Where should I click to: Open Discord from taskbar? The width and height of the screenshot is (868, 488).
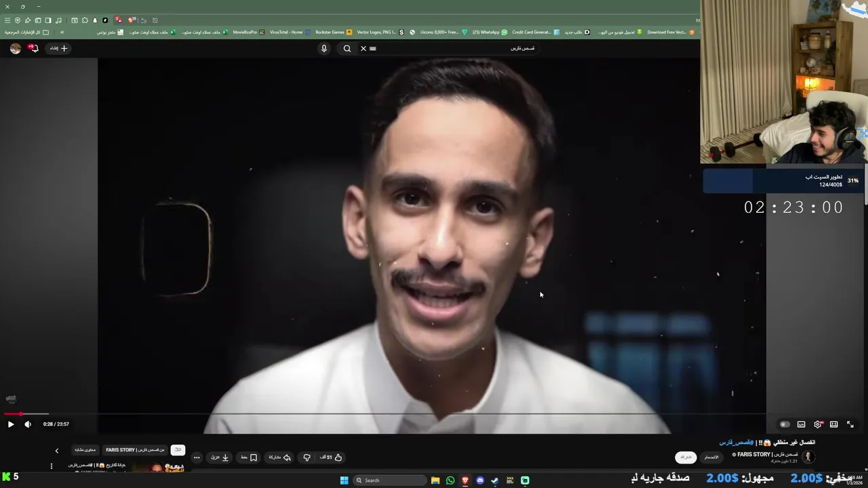click(x=480, y=481)
